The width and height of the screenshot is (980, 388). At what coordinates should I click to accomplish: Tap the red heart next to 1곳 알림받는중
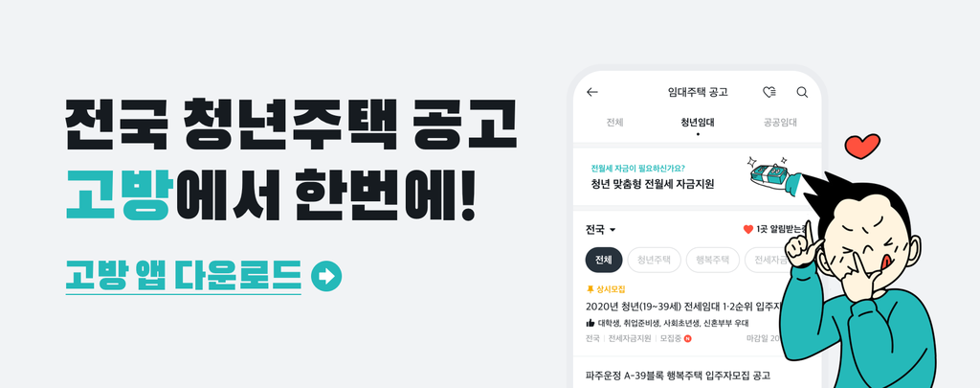pyautogui.click(x=747, y=230)
